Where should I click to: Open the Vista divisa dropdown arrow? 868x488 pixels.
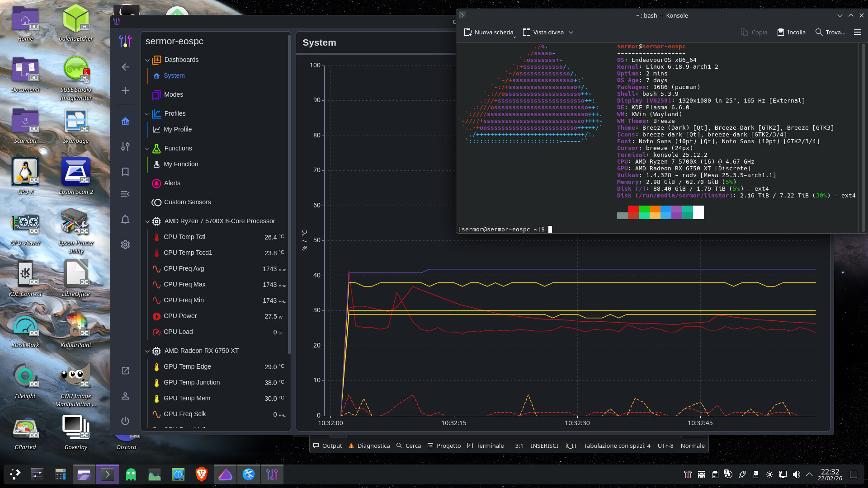571,32
